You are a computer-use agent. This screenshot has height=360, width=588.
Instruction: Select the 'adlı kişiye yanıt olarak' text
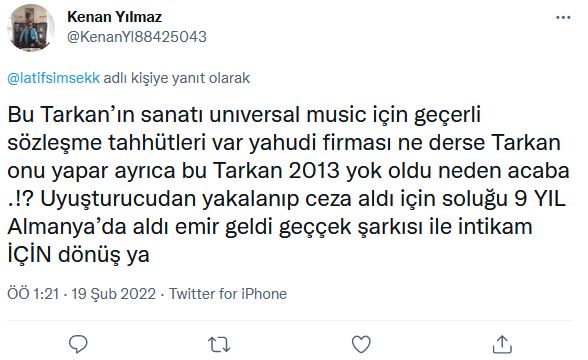click(177, 78)
